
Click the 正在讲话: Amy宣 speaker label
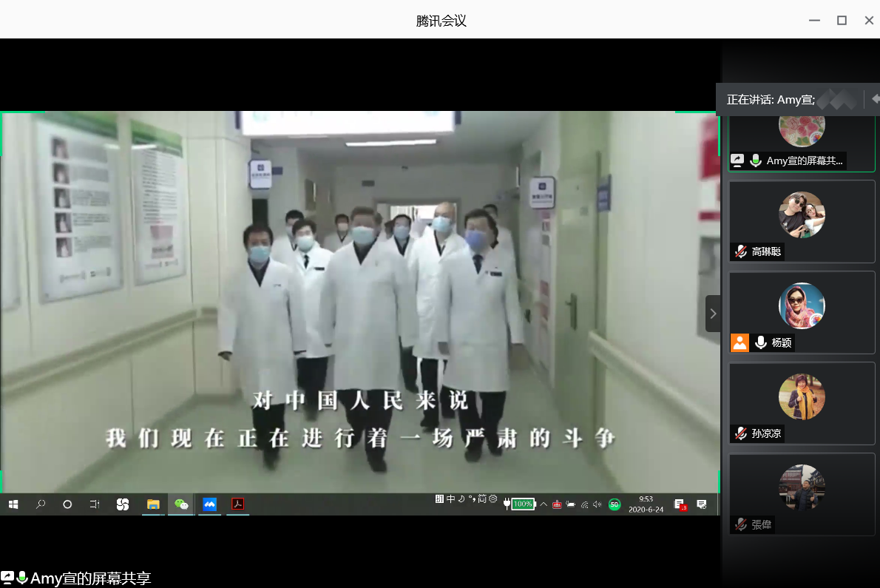(771, 100)
